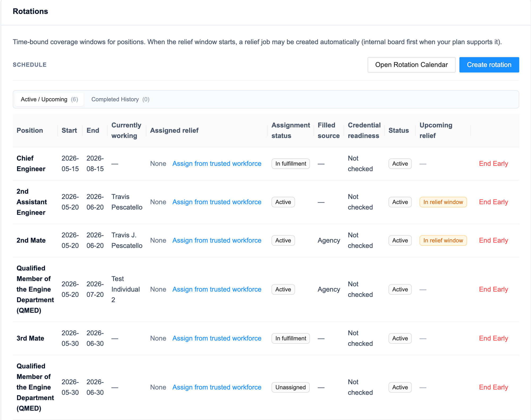Assign trusted workforce for Chief Engineer

point(217,164)
